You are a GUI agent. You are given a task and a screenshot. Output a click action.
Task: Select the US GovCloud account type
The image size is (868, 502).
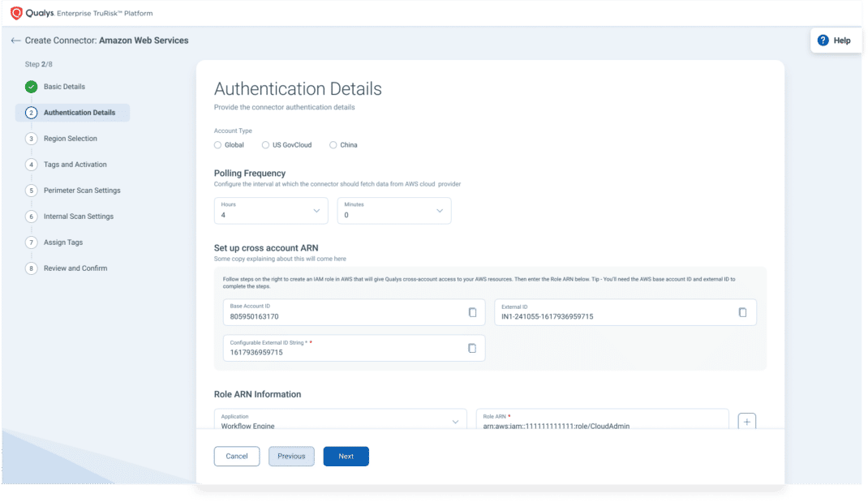266,145
